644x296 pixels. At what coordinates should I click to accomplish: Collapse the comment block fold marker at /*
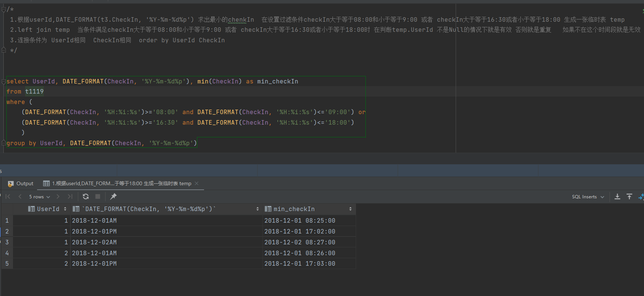click(4, 9)
